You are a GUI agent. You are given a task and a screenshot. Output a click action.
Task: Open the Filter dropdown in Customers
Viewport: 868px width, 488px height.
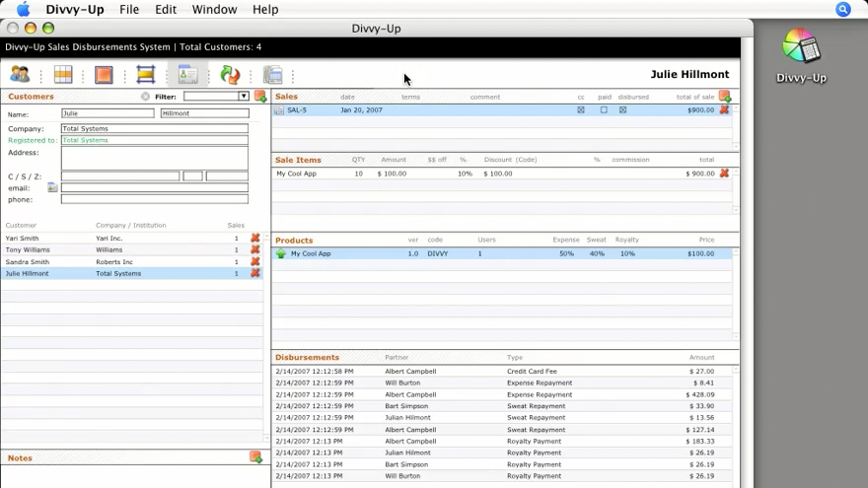pos(244,97)
